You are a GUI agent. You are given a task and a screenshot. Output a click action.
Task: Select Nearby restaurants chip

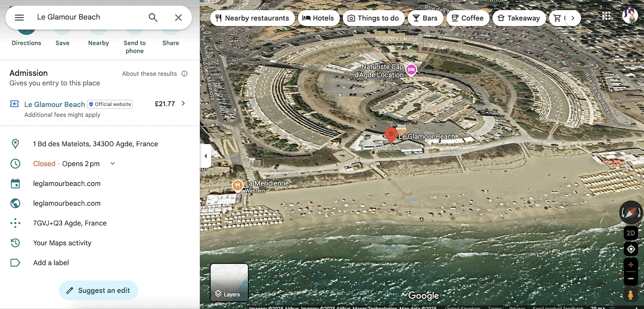[252, 18]
